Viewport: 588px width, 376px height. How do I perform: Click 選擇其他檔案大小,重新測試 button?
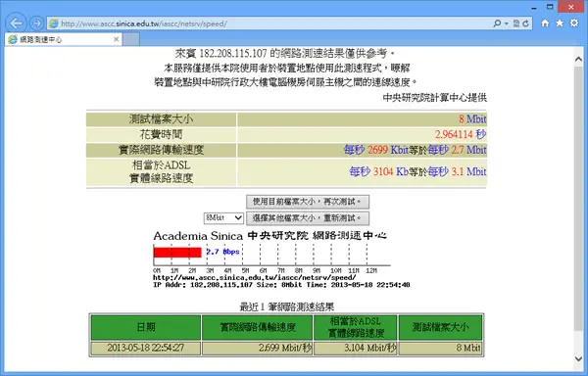tap(308, 218)
